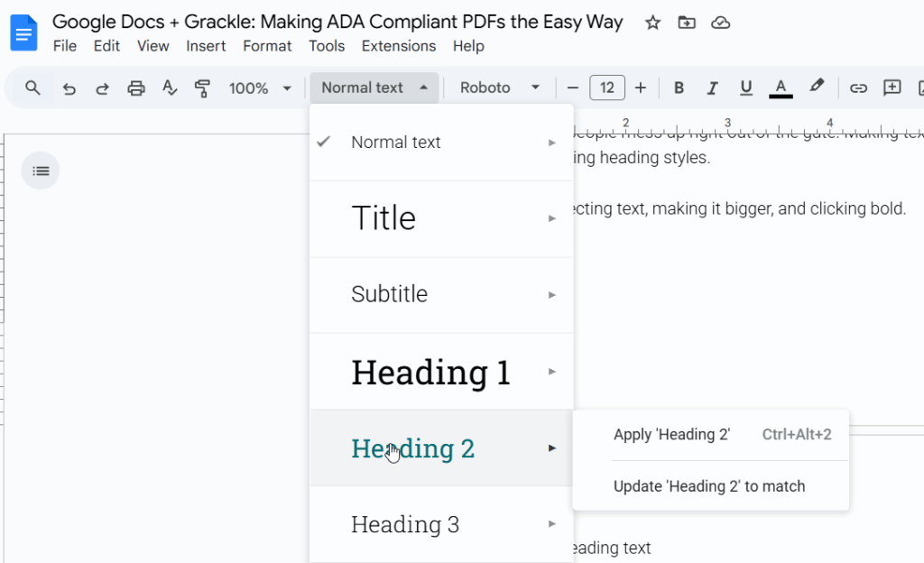Collapse the Normal text styles dropdown

pos(374,88)
